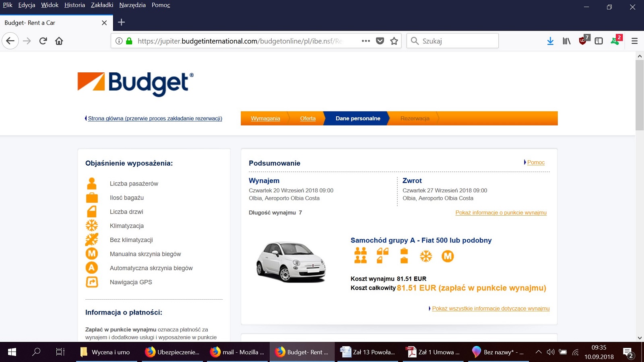Show site information icon in address bar
The image size is (644, 362).
[x=119, y=41]
